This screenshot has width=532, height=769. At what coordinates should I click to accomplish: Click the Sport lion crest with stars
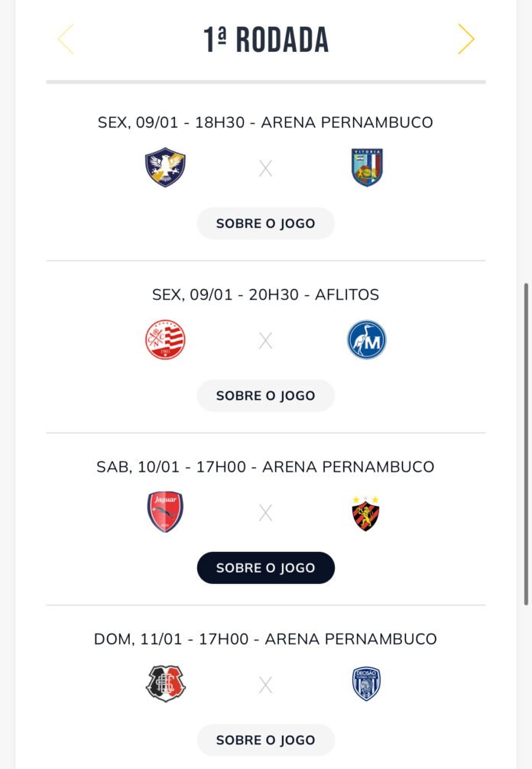point(366,513)
